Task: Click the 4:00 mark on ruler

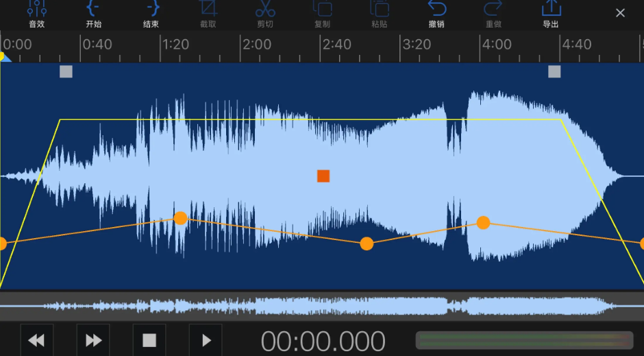Action: point(497,45)
